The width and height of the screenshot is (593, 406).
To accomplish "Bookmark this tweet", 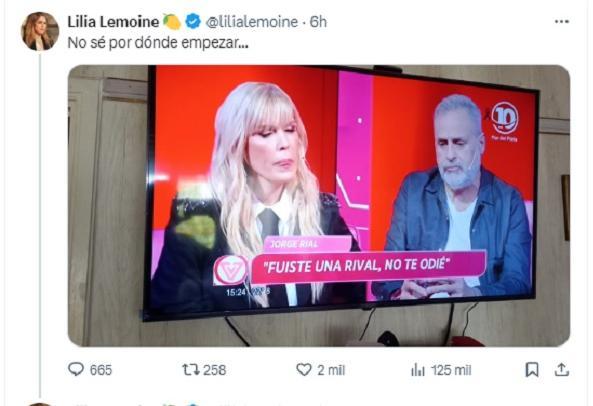I will pyautogui.click(x=532, y=370).
